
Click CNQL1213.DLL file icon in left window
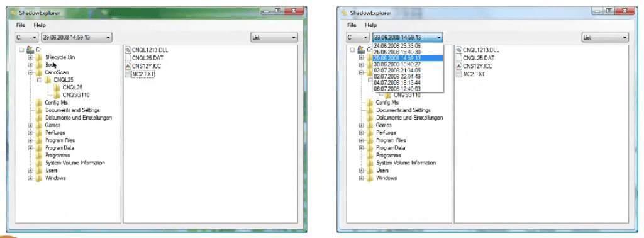(128, 50)
